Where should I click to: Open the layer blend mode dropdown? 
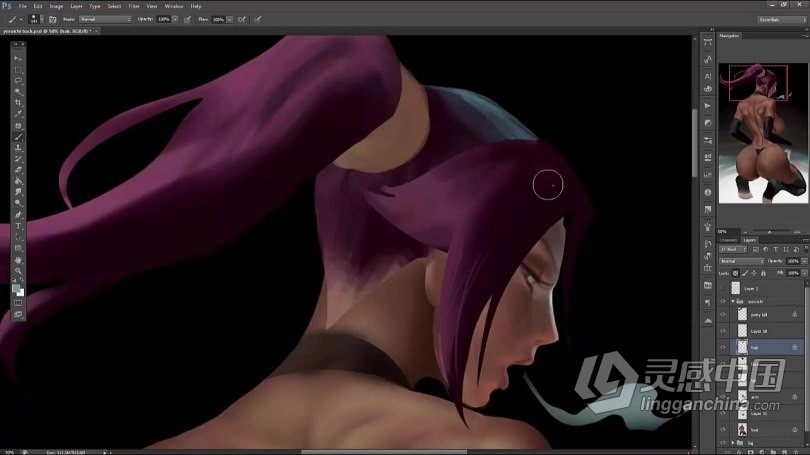pos(741,261)
